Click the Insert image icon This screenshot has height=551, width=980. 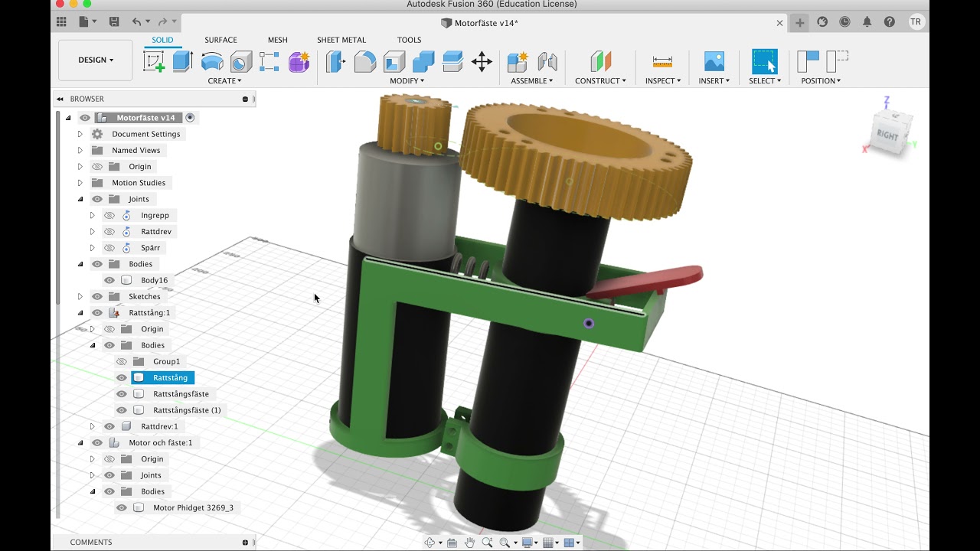tap(714, 61)
